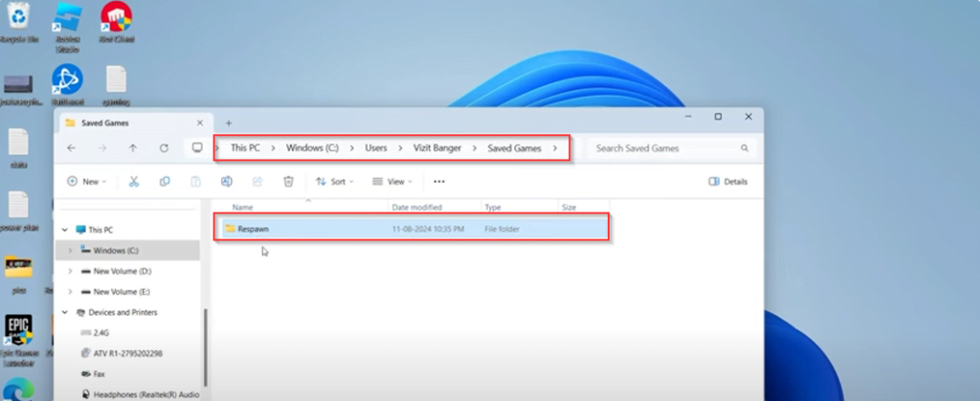Expand the Windows (C:) tree node
Image resolution: width=980 pixels, height=401 pixels.
click(x=69, y=251)
